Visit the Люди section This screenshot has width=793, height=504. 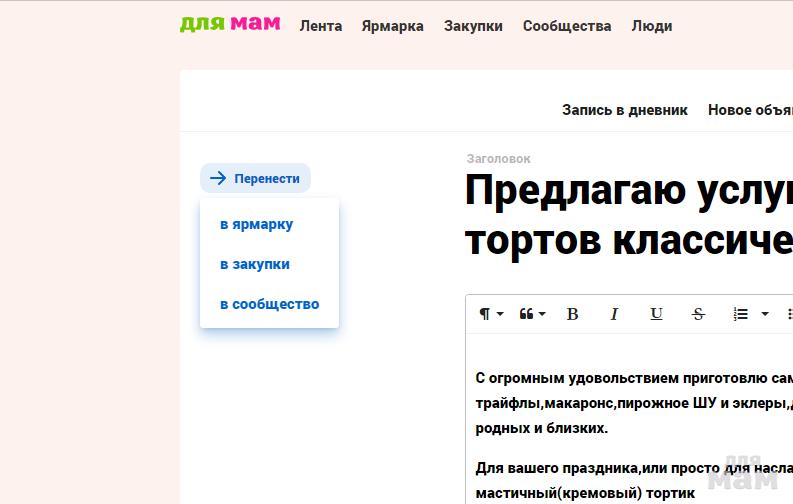(652, 26)
